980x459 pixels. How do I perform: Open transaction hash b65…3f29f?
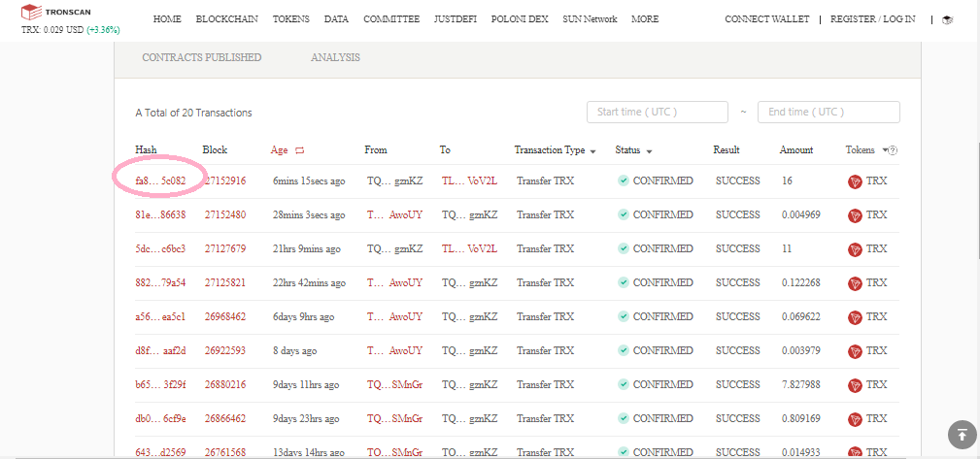pos(160,384)
